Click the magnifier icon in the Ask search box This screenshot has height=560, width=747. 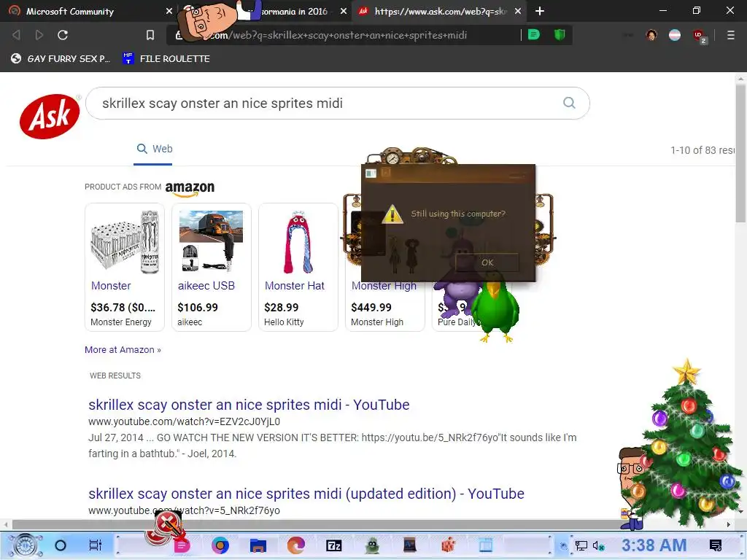pos(569,103)
